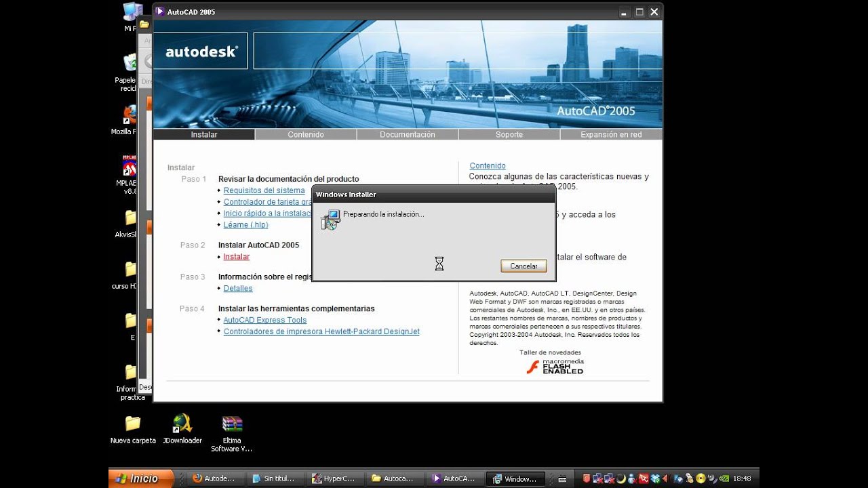This screenshot has width=868, height=488.
Task: Open the AkvisSk desktop folder
Action: coord(130,224)
